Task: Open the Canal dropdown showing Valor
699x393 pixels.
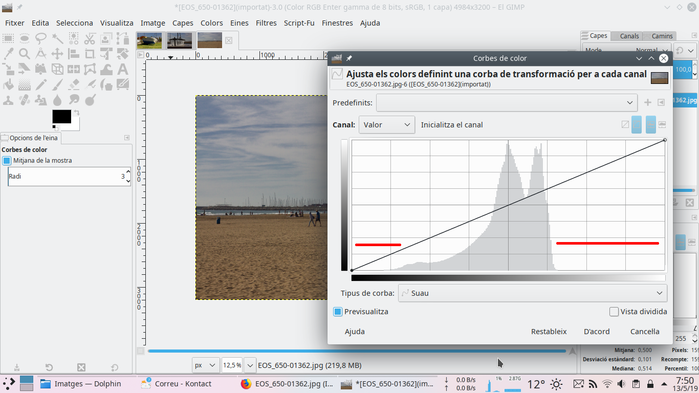Action: click(x=387, y=125)
